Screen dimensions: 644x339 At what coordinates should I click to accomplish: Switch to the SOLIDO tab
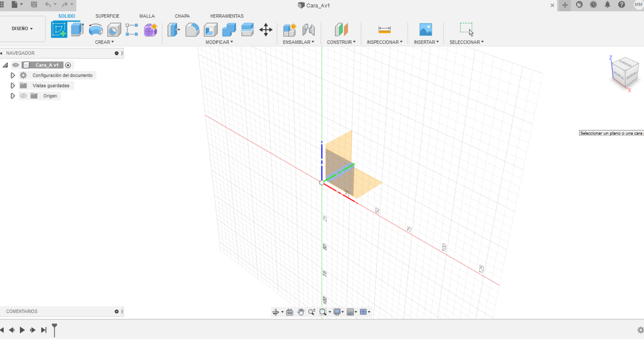(x=67, y=16)
